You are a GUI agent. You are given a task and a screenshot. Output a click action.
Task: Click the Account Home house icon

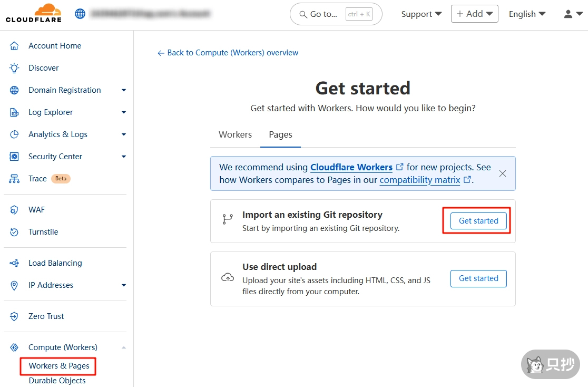[x=14, y=46]
